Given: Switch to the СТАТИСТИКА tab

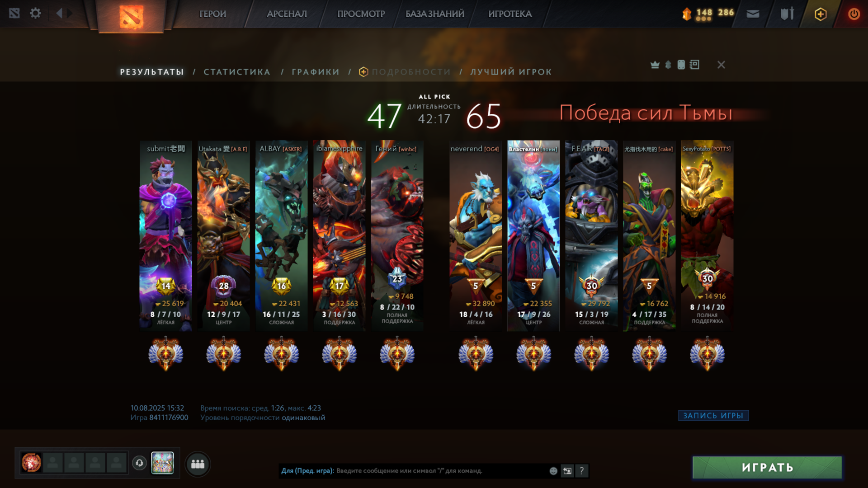Looking at the screenshot, I should tap(237, 72).
